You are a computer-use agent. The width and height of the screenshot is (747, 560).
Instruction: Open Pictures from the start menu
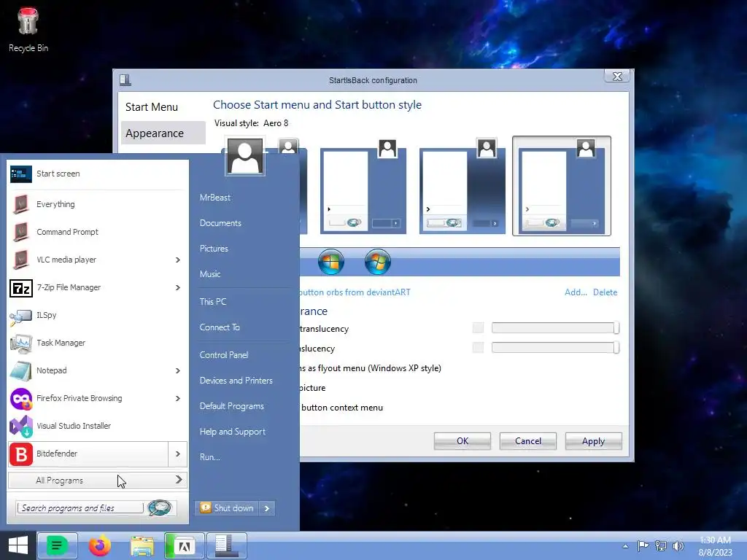click(x=214, y=249)
